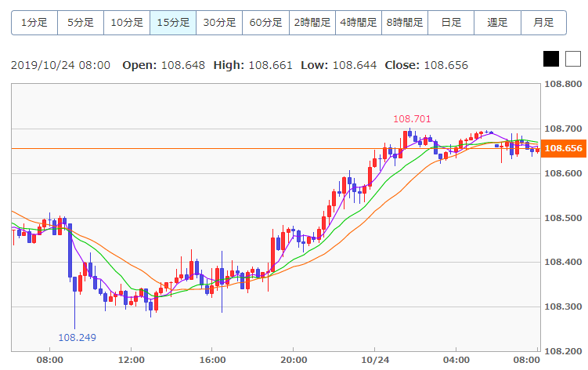Click the Close: 108.656 value
The width and height of the screenshot is (588, 370).
427,65
